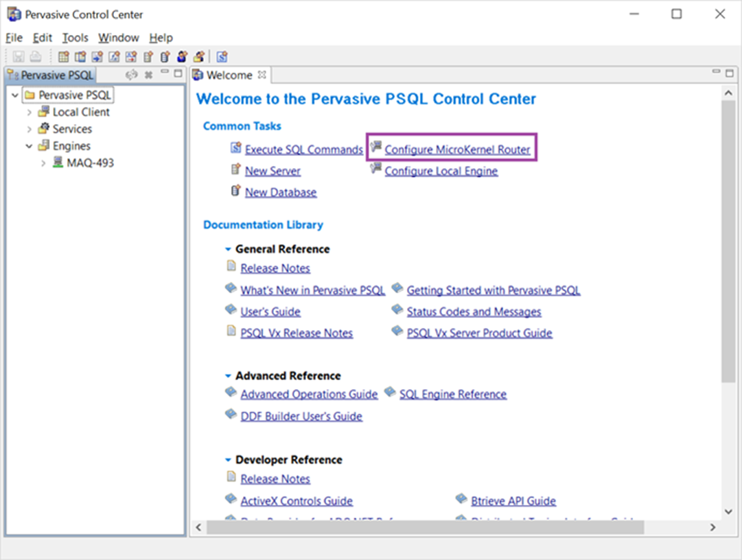The image size is (742, 560).
Task: Click the Configure MicroKernel Router link
Action: tap(457, 150)
